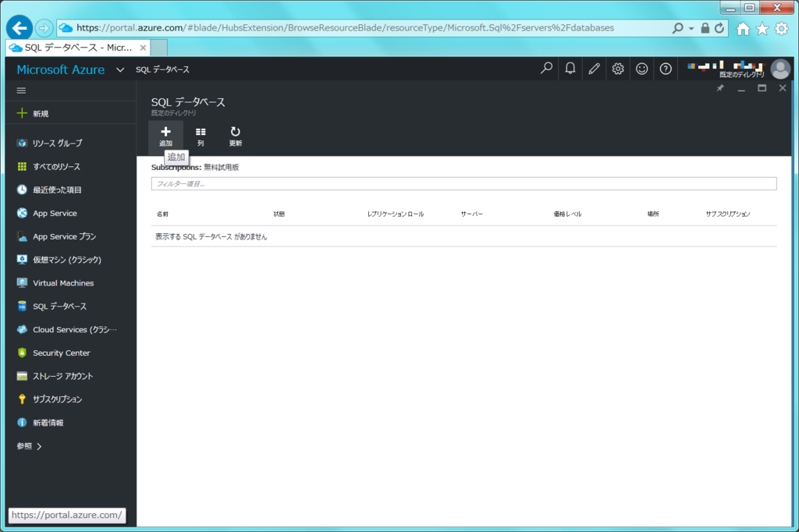This screenshot has width=799, height=532.
Task: Open the help question mark icon
Action: [x=666, y=69]
